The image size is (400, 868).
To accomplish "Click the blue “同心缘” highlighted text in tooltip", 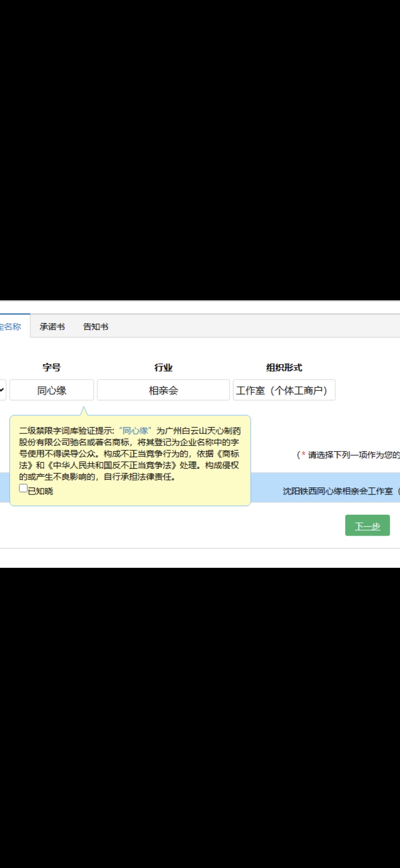I will (x=135, y=431).
